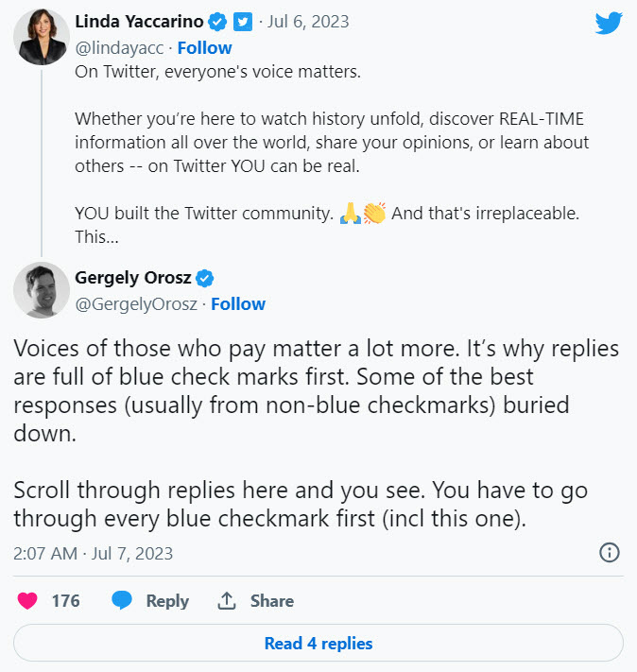Click the 2:07 AM · Jul 7, 2023 timestamp
The height and width of the screenshot is (672, 637).
[93, 553]
